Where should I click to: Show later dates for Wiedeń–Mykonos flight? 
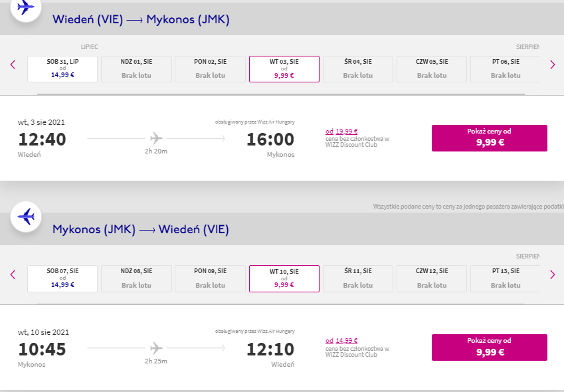click(553, 64)
